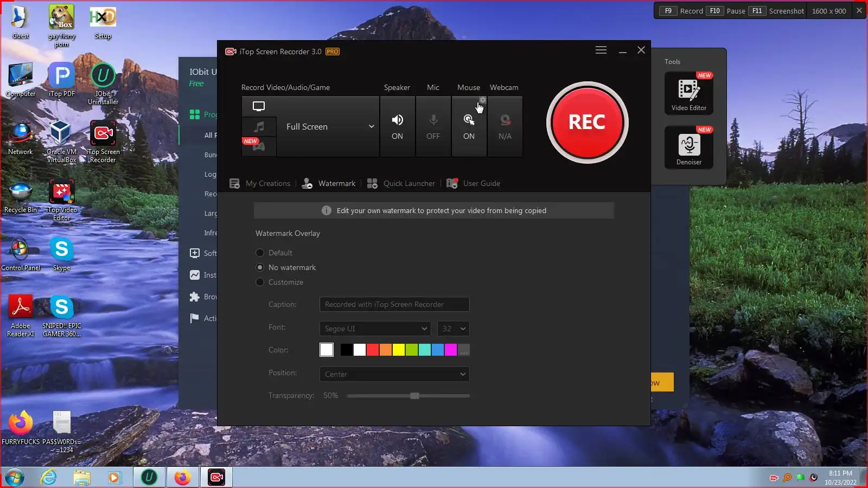Click the Programs grid icon in IObit Uninstaller

(x=195, y=114)
